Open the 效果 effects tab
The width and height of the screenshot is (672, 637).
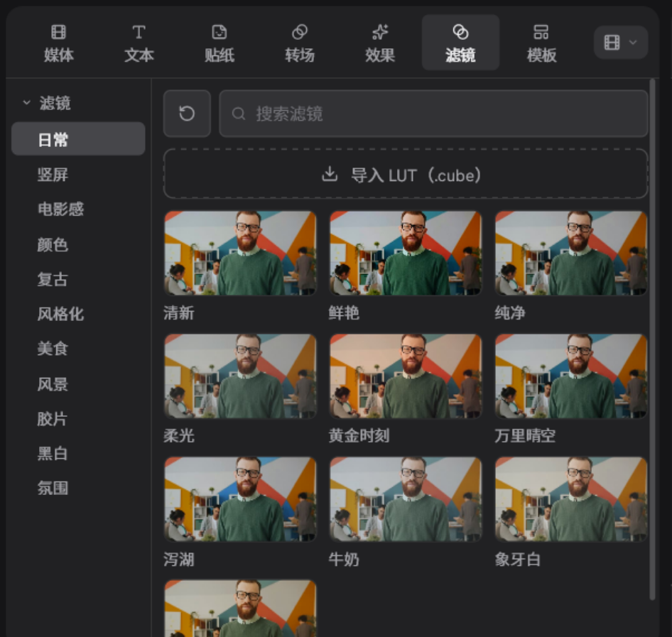(380, 43)
